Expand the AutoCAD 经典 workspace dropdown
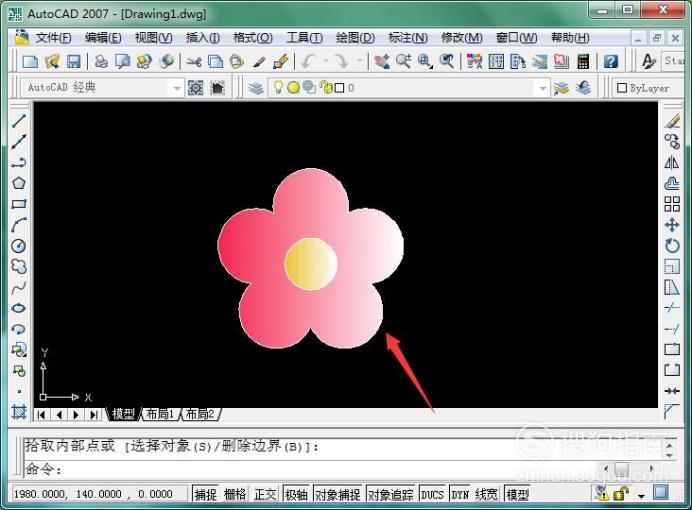 coord(177,88)
